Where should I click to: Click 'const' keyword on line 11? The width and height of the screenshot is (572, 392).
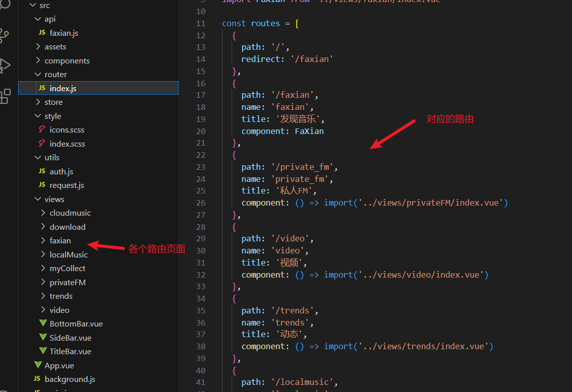[234, 23]
